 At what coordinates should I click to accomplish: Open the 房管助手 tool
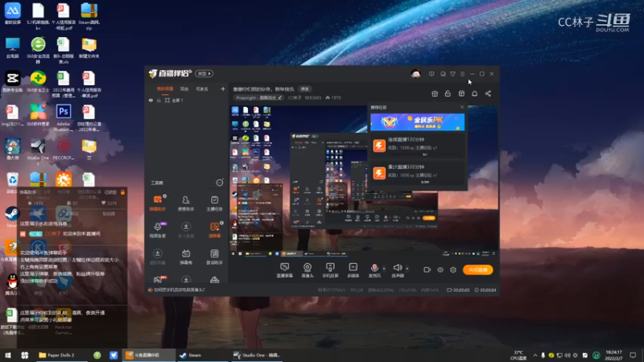[186, 204]
